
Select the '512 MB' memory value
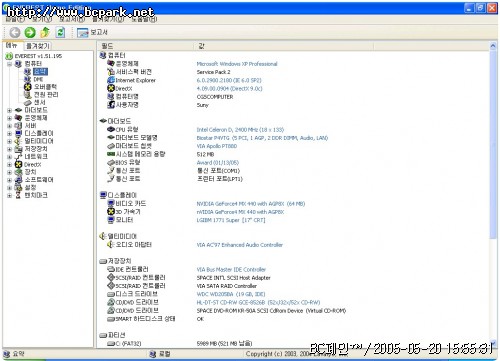[x=205, y=154]
